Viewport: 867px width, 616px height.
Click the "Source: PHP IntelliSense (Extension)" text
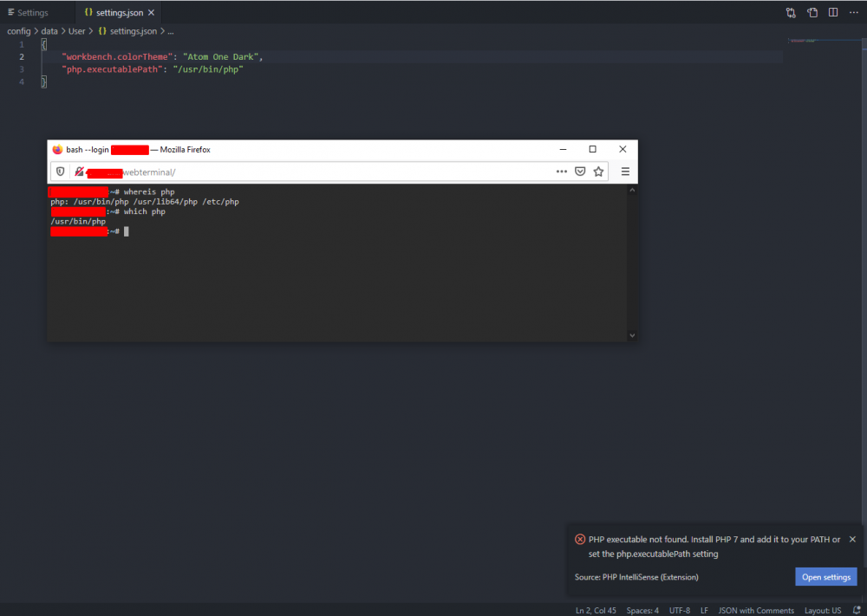636,577
